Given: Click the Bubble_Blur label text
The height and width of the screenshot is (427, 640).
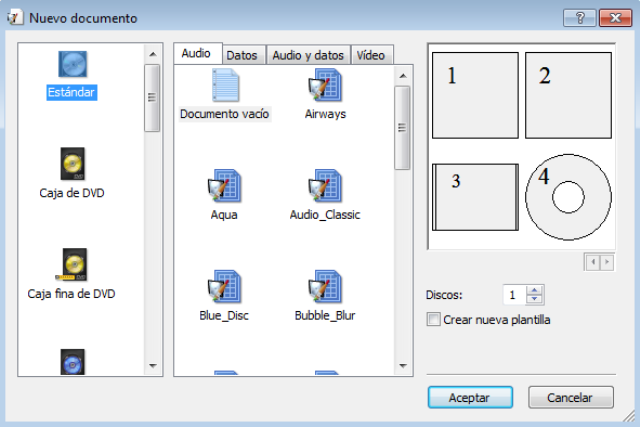Looking at the screenshot, I should 325,315.
